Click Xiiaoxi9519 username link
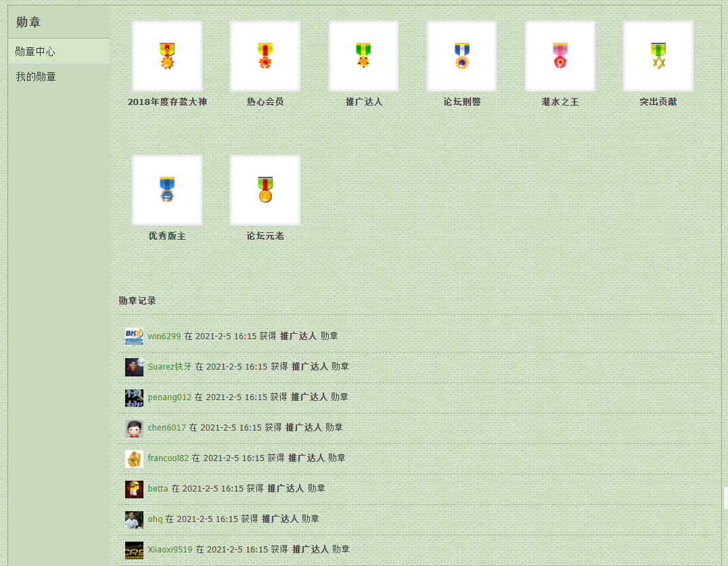 coord(170,550)
